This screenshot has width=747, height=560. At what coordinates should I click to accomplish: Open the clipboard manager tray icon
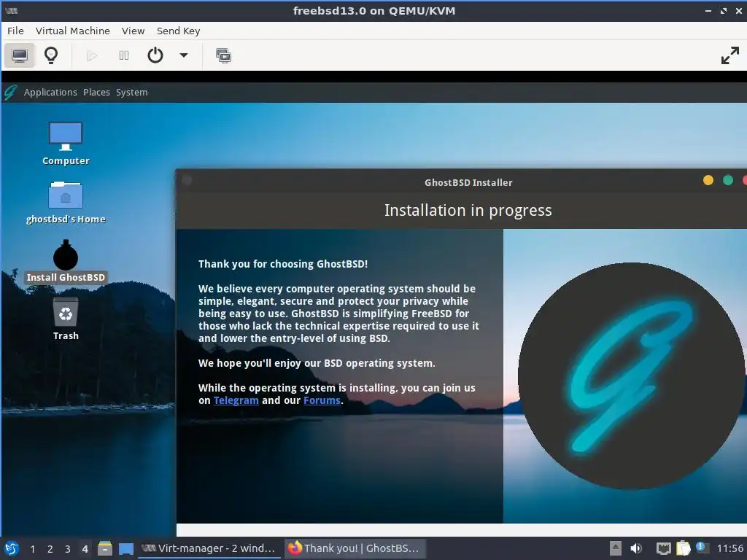[683, 548]
